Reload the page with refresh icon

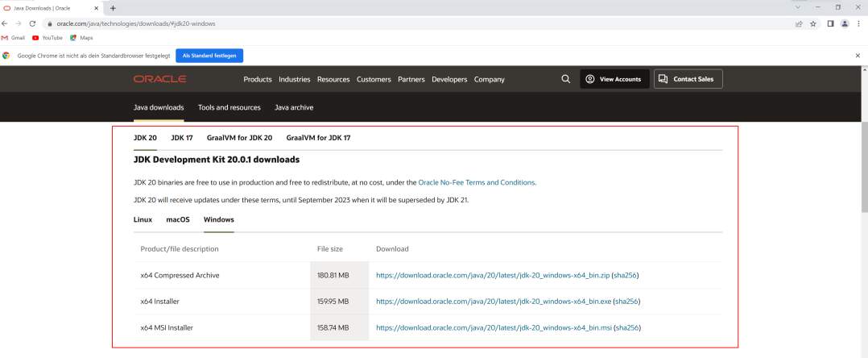click(x=33, y=23)
